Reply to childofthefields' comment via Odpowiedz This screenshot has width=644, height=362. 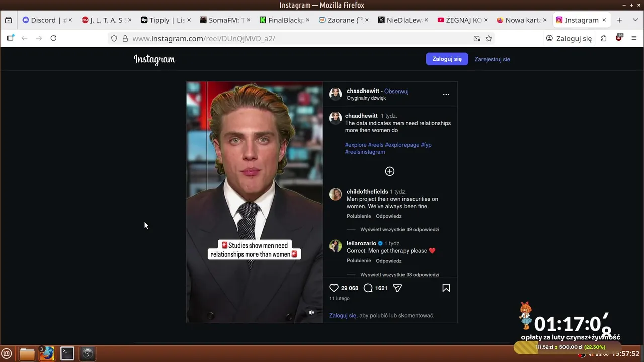[388, 216]
